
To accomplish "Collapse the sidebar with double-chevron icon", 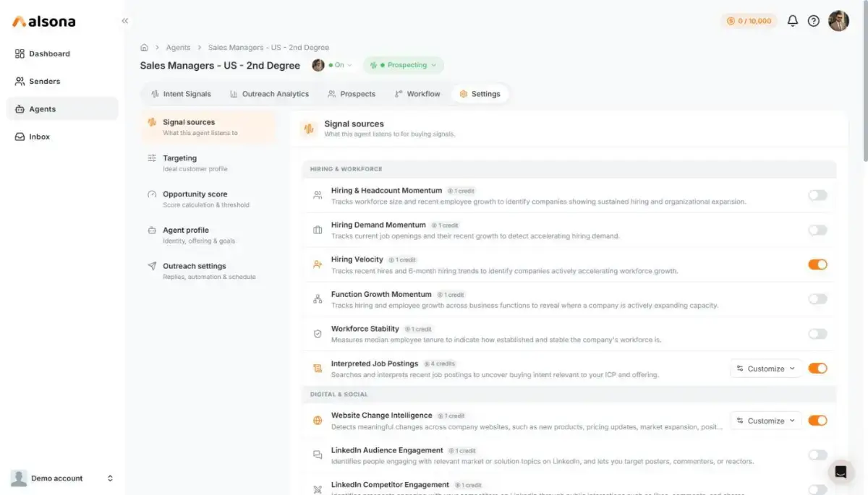I will click(x=125, y=21).
